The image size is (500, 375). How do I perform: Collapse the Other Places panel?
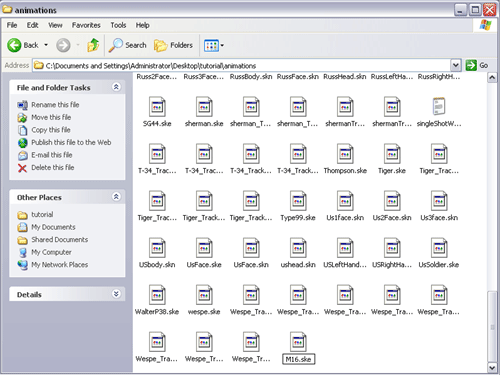tap(116, 197)
